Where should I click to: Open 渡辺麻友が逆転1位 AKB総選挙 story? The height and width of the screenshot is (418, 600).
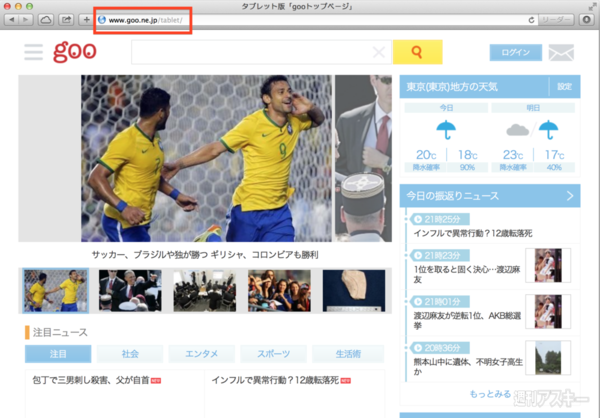(467, 320)
